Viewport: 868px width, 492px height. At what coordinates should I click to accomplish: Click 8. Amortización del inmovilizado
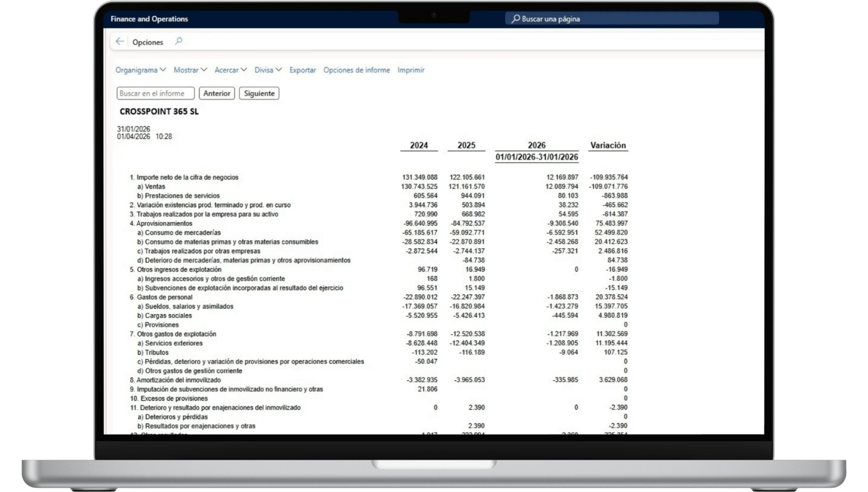(175, 380)
